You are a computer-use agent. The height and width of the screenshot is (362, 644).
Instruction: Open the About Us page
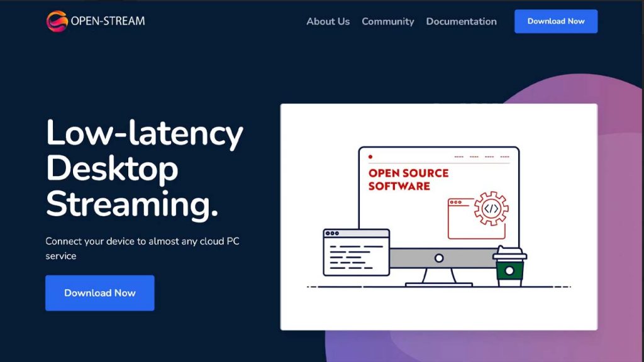[x=328, y=21]
